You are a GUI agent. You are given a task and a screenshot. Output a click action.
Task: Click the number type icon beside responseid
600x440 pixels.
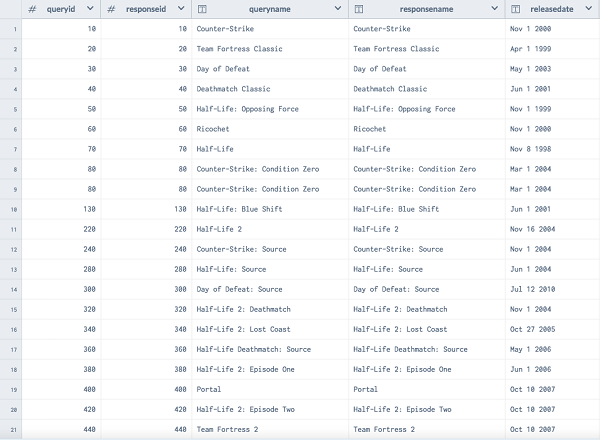tap(111, 9)
